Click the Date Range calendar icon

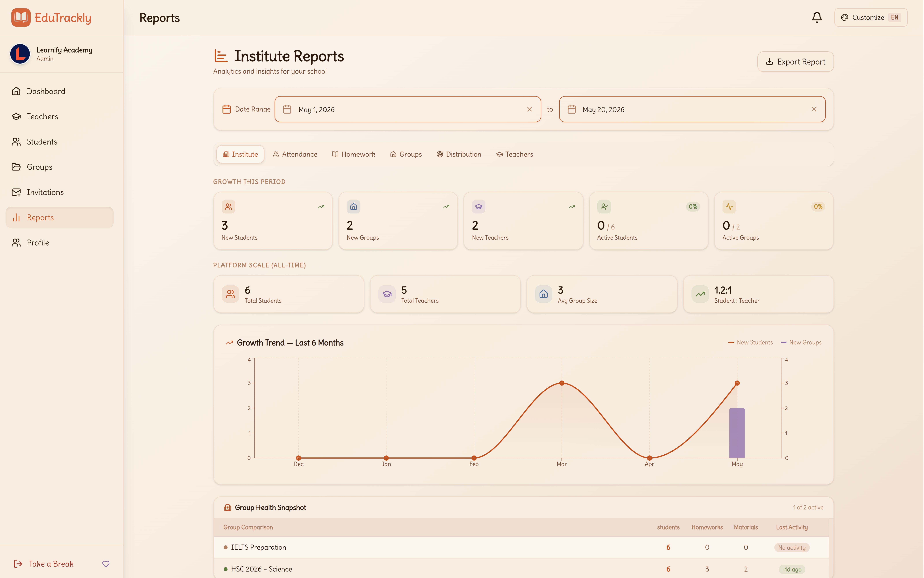point(226,109)
